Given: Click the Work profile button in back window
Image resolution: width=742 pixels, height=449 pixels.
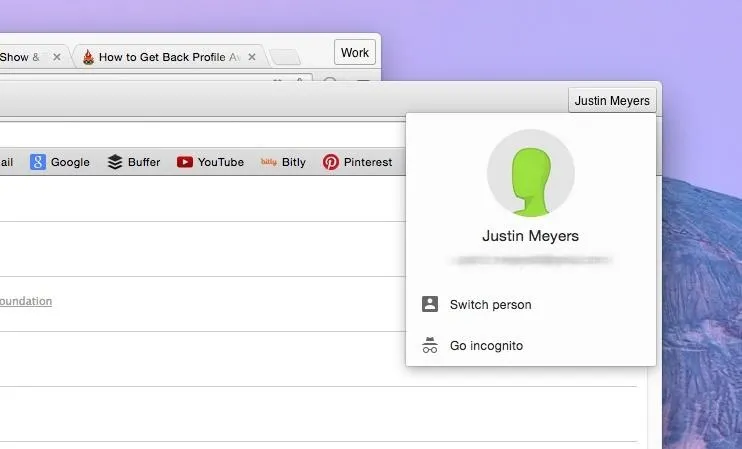Looking at the screenshot, I should [x=355, y=52].
